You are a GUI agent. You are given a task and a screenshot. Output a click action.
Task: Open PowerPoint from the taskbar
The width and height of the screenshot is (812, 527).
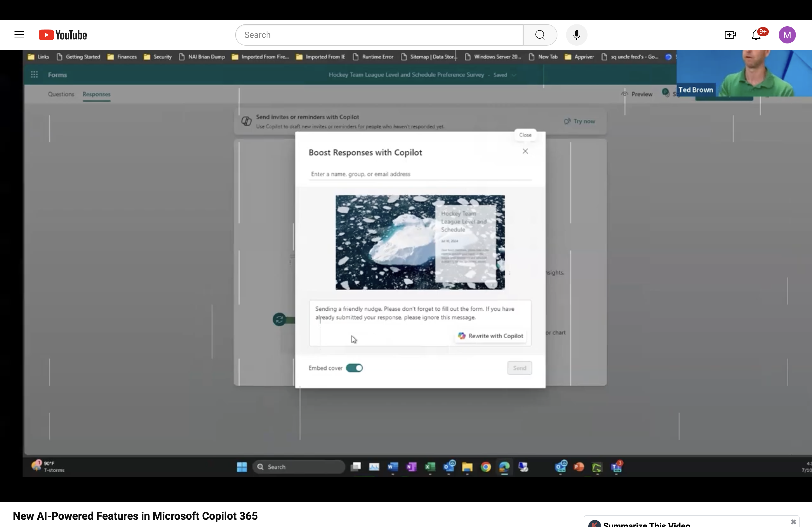pyautogui.click(x=578, y=467)
